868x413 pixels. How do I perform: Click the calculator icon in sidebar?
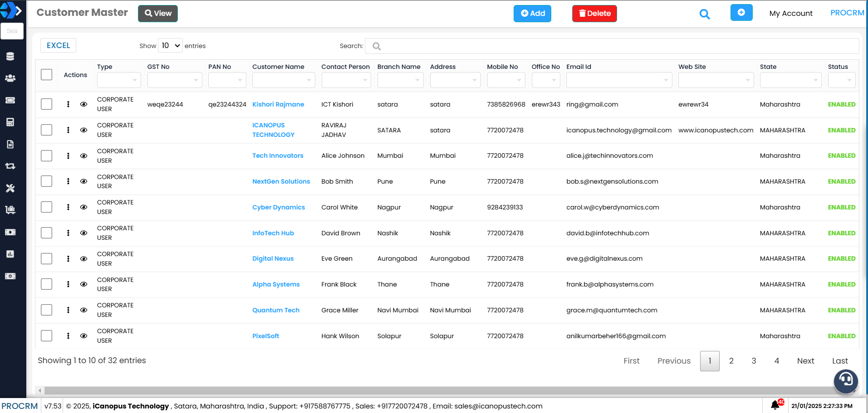(10, 122)
